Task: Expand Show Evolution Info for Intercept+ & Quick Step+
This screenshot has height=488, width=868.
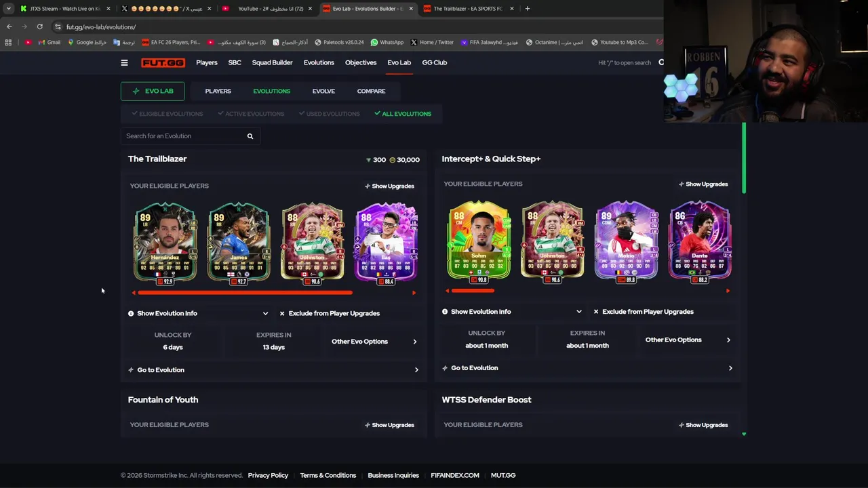Action: tap(512, 312)
